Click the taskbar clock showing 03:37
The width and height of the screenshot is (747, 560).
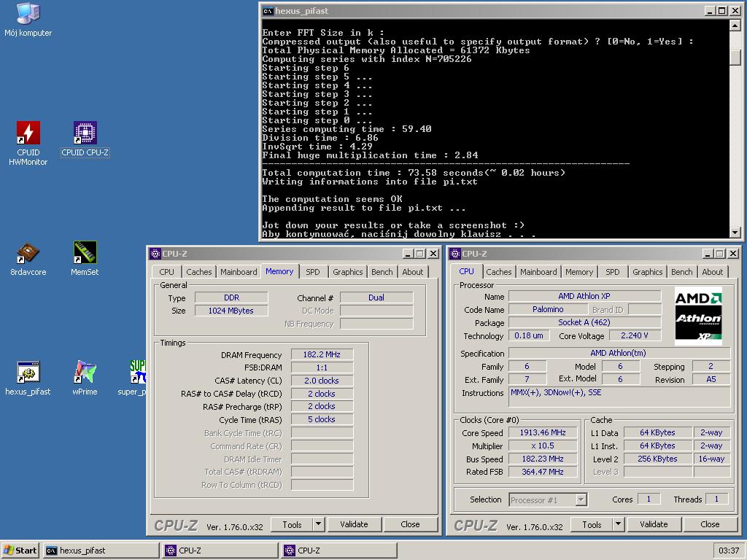[x=729, y=551]
